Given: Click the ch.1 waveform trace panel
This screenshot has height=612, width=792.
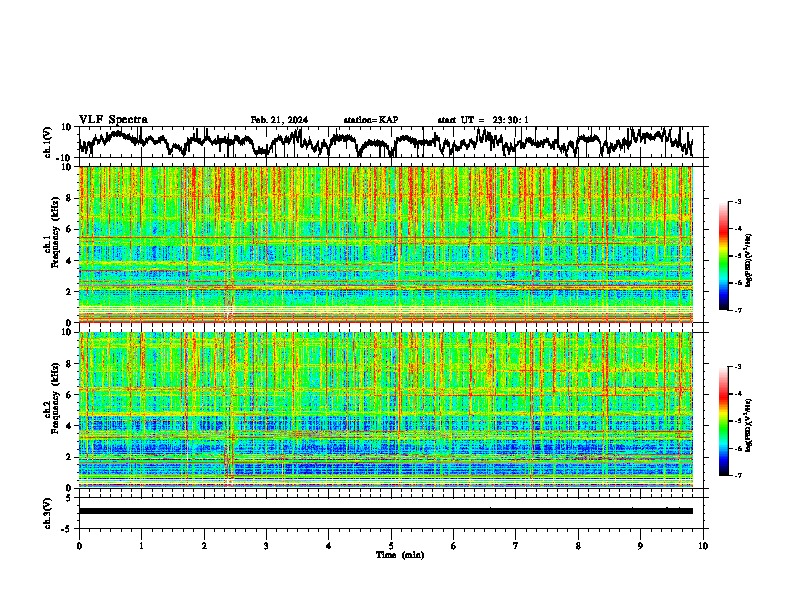Looking at the screenshot, I should coord(390,142).
